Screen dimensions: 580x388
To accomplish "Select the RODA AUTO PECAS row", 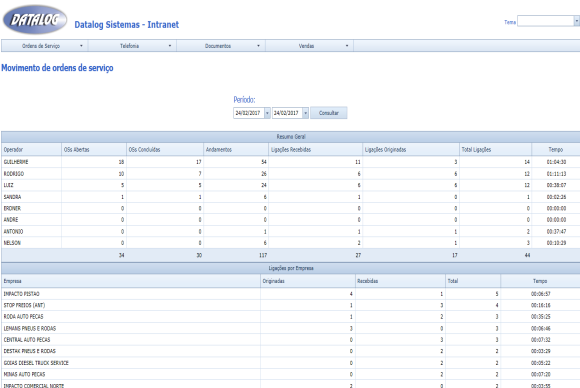I will tap(290, 317).
